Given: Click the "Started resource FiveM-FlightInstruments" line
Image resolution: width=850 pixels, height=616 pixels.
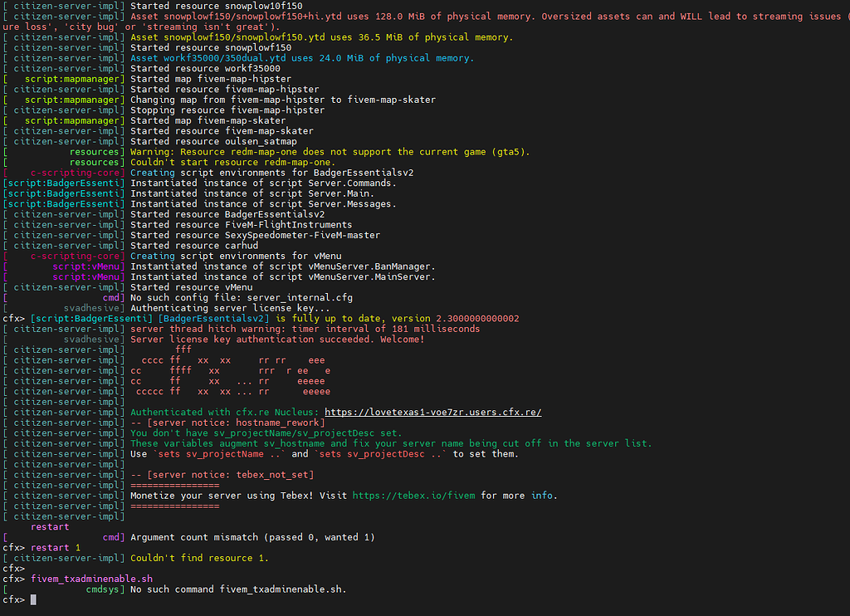Looking at the screenshot, I should (241, 224).
